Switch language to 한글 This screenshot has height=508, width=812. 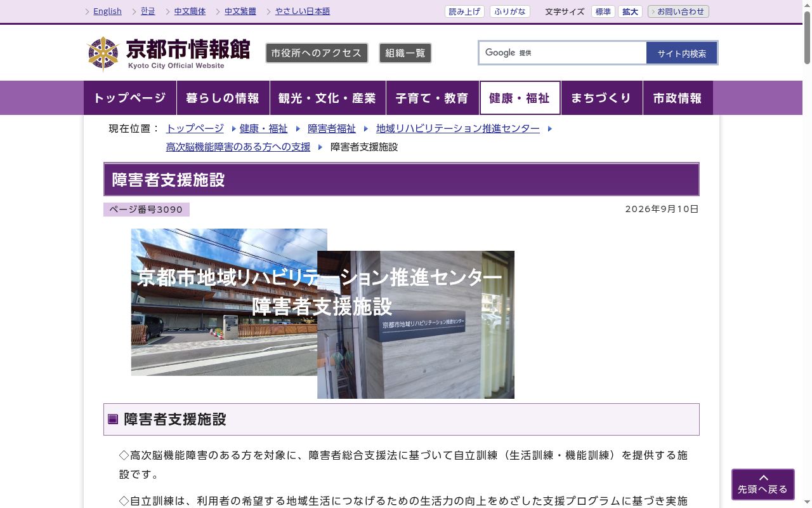tap(148, 11)
